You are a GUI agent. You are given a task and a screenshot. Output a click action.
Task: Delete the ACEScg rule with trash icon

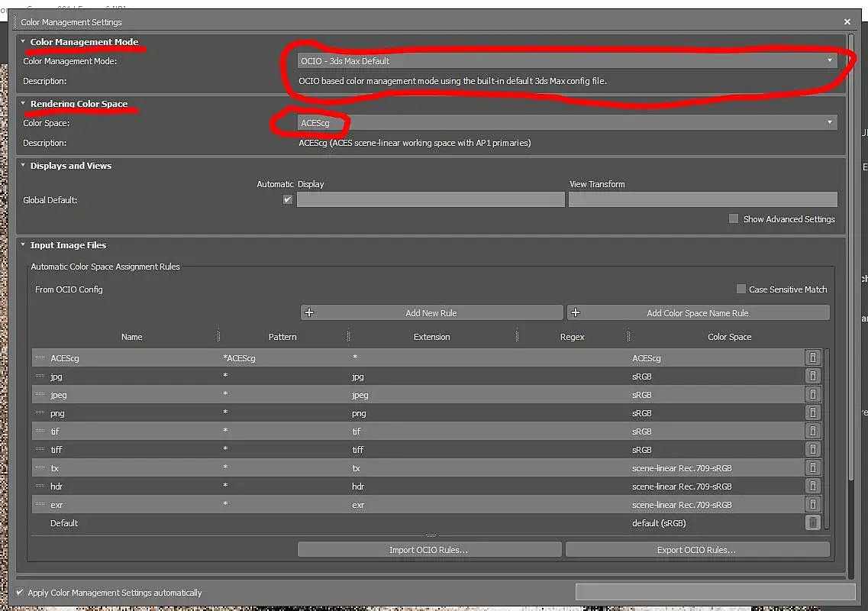[812, 358]
